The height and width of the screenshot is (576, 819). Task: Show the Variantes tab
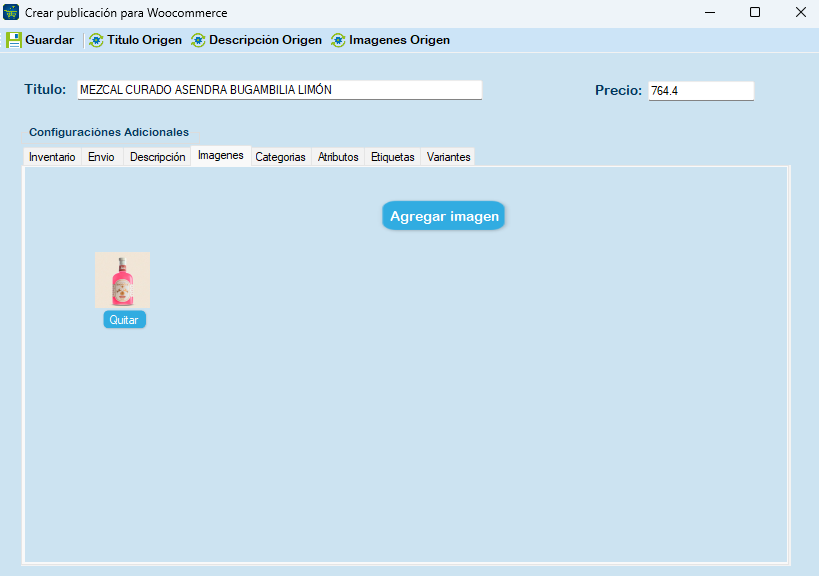(448, 157)
